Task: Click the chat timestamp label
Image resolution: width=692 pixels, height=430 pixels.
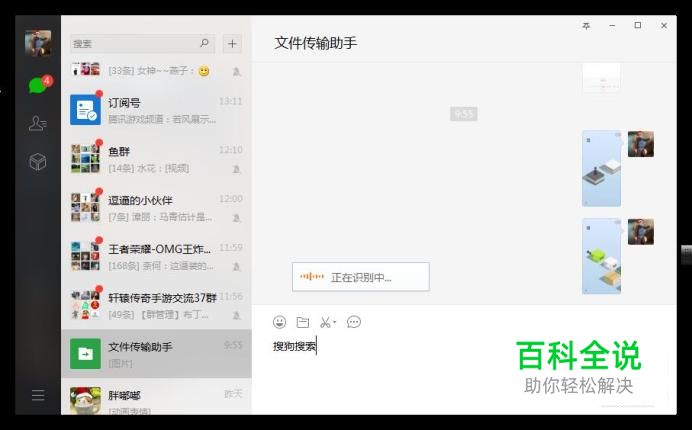Action: pos(463,114)
